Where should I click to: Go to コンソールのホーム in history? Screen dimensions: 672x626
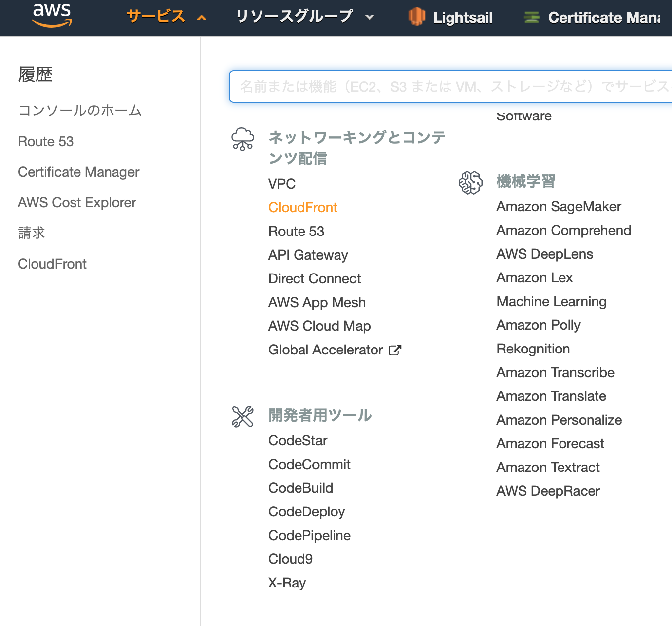pyautogui.click(x=80, y=110)
